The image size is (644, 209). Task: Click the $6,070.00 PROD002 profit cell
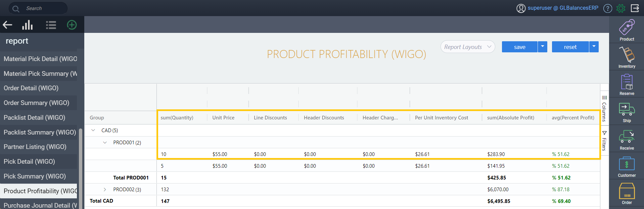tap(498, 190)
